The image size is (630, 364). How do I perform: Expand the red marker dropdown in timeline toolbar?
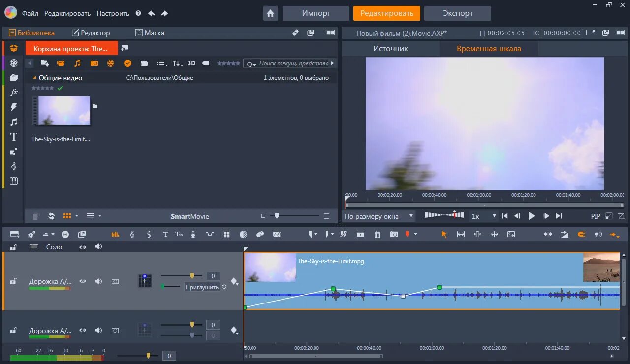click(415, 235)
